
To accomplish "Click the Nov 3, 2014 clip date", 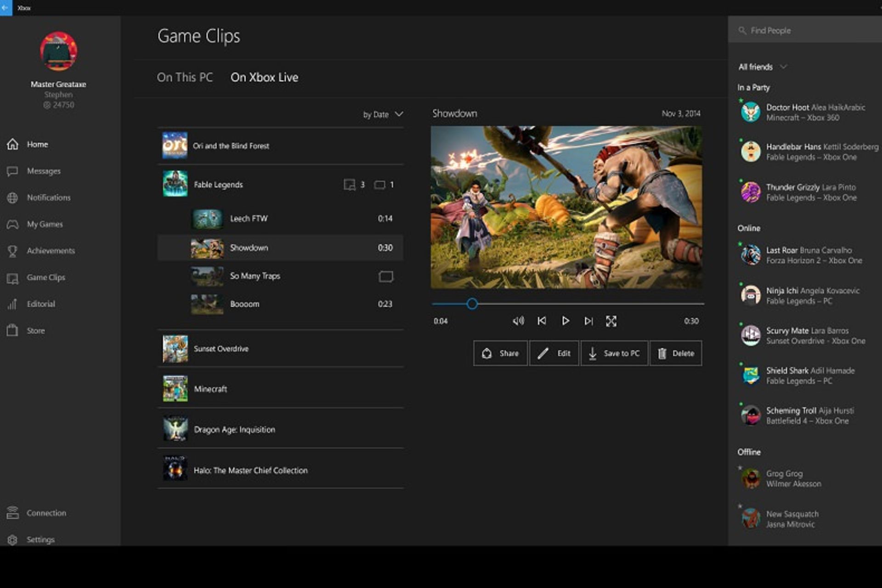I will tap(681, 113).
